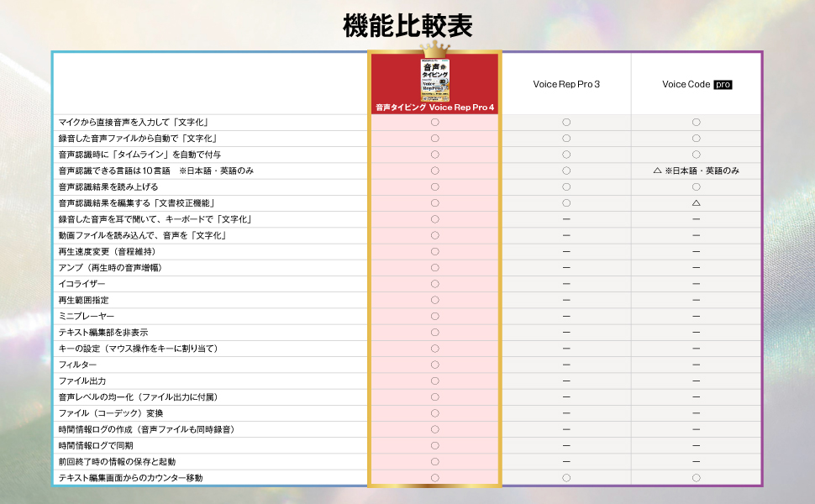The width and height of the screenshot is (815, 504).
Task: Click the dash mark for フィルター under Voice Rep Pro 3
Action: point(565,365)
